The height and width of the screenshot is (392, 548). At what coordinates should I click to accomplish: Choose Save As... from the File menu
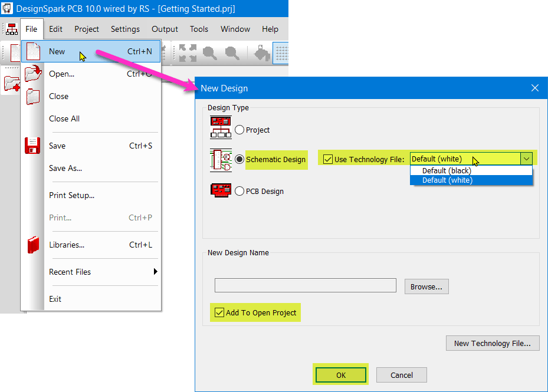pos(91,168)
